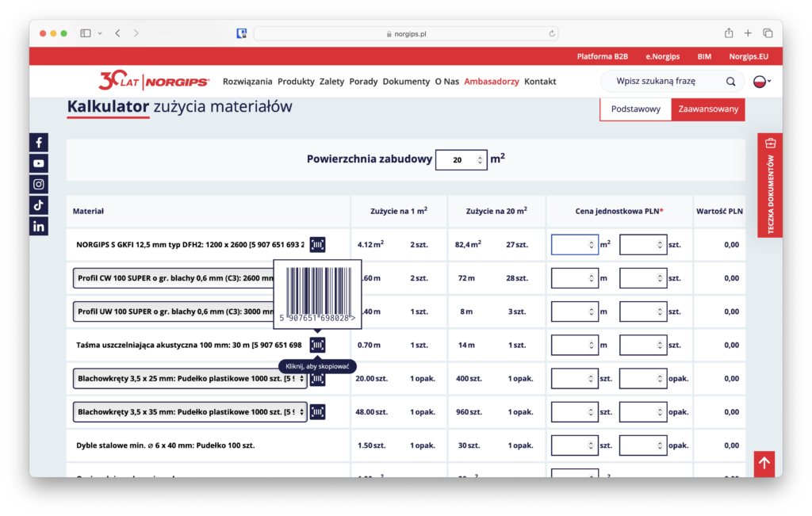Open the Ambasadorzy menu item
Viewport: 812px width, 516px height.
pyautogui.click(x=491, y=82)
